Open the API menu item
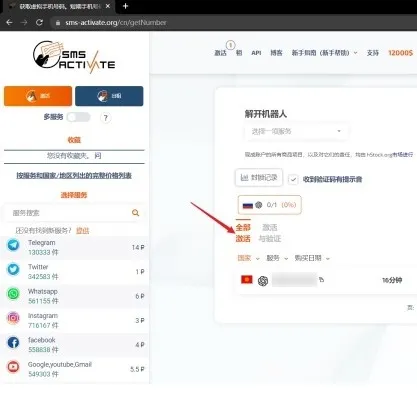The height and width of the screenshot is (394, 417). [256, 53]
